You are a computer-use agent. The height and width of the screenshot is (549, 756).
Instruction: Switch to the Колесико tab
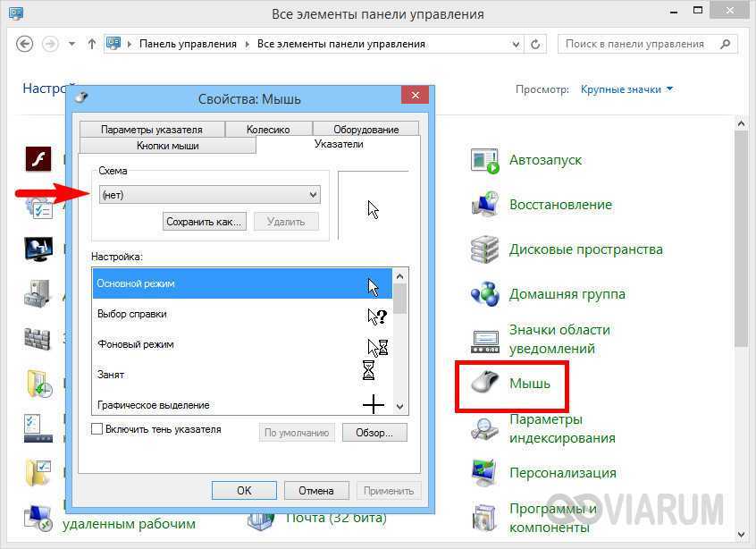coord(268,130)
